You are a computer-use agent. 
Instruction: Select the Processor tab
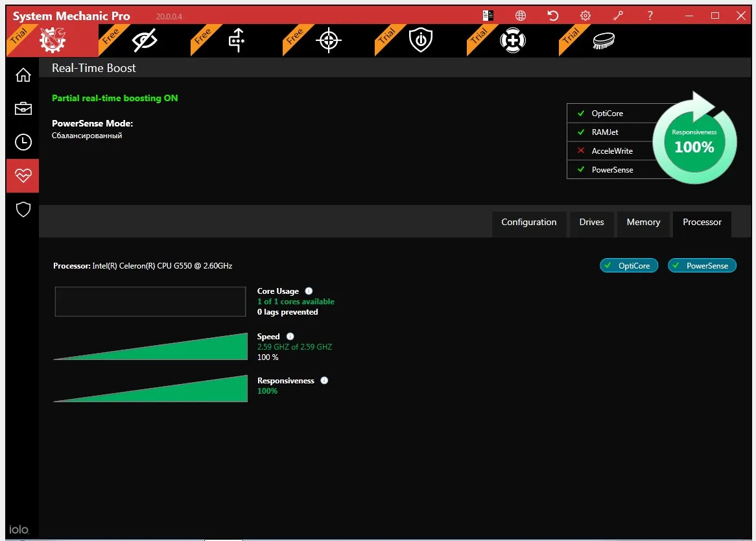click(x=702, y=222)
